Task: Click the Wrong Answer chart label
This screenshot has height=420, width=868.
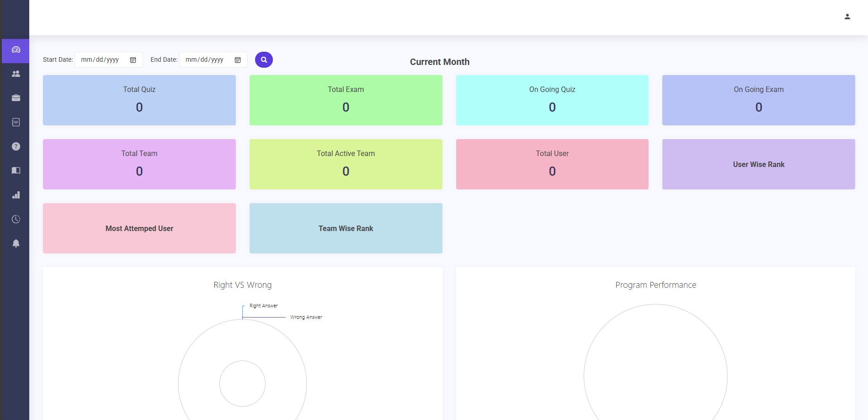Action: [x=306, y=317]
